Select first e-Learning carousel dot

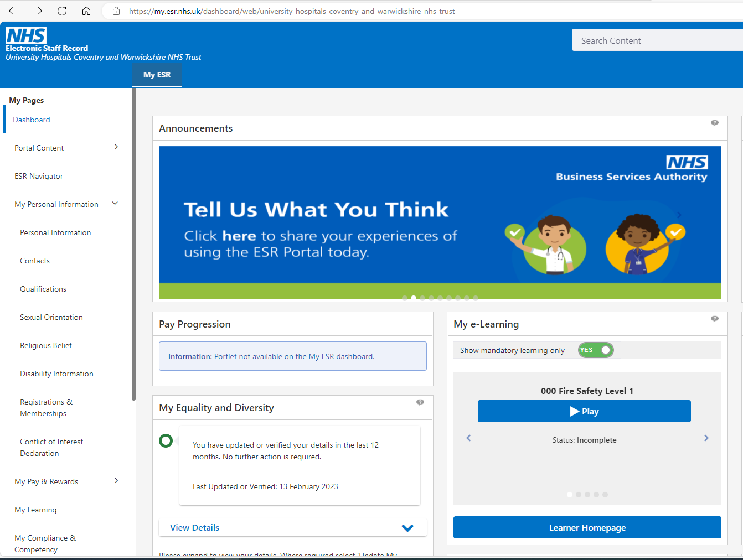coord(570,495)
